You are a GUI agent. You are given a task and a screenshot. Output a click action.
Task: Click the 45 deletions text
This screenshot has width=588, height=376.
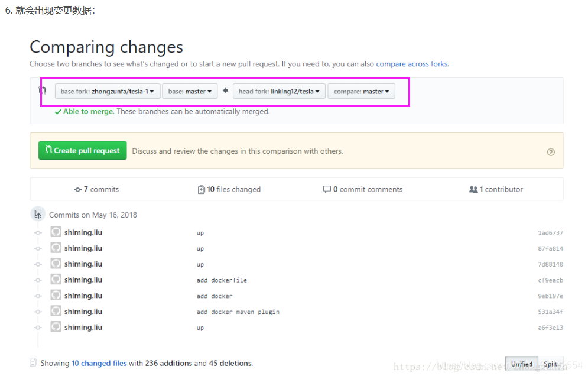click(230, 363)
